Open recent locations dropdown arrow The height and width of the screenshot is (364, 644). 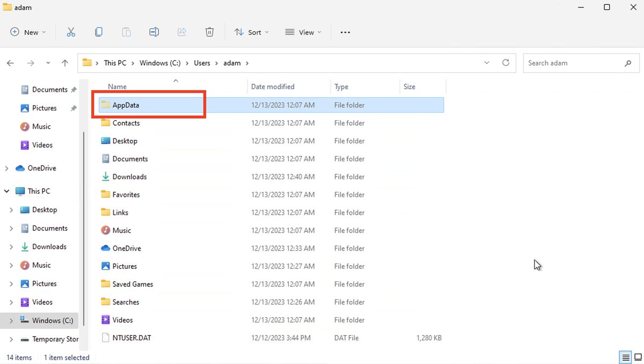click(48, 63)
